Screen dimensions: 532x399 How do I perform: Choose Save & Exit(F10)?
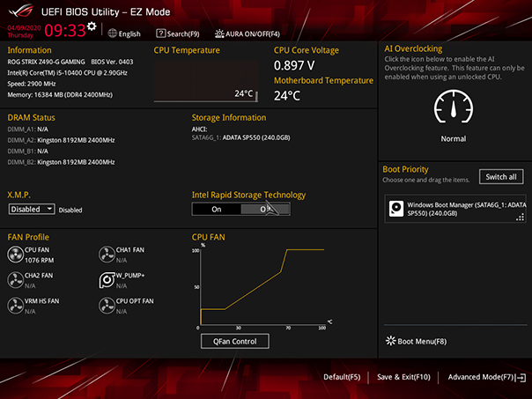[x=403, y=377]
